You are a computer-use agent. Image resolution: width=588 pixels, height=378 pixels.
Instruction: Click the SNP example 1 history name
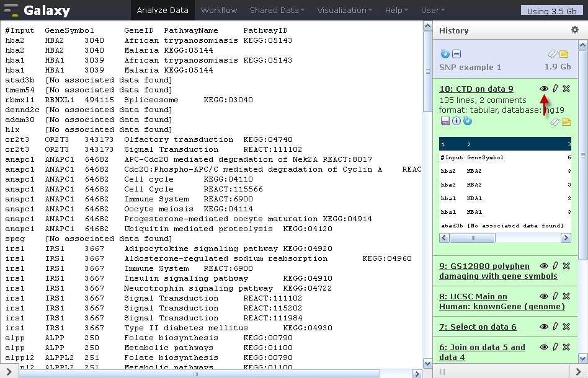(x=470, y=67)
